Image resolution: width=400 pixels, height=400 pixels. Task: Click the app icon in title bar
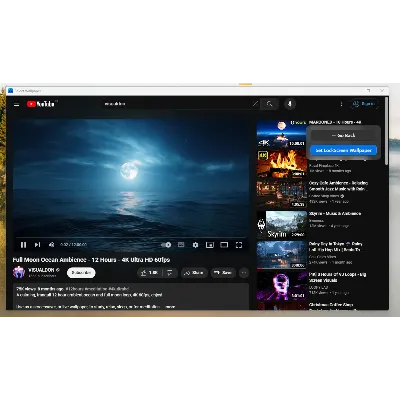tap(11, 91)
